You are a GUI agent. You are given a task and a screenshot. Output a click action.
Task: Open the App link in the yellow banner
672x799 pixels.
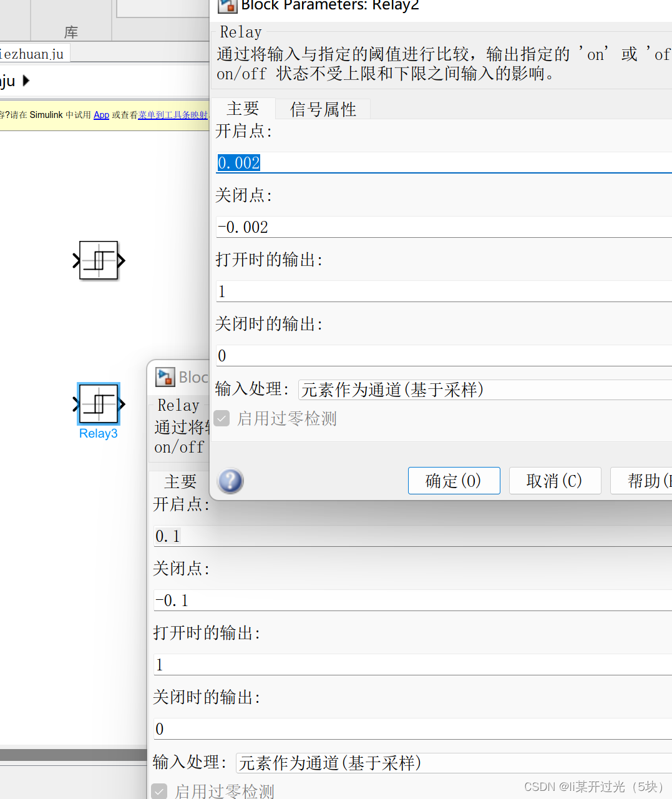(x=101, y=115)
